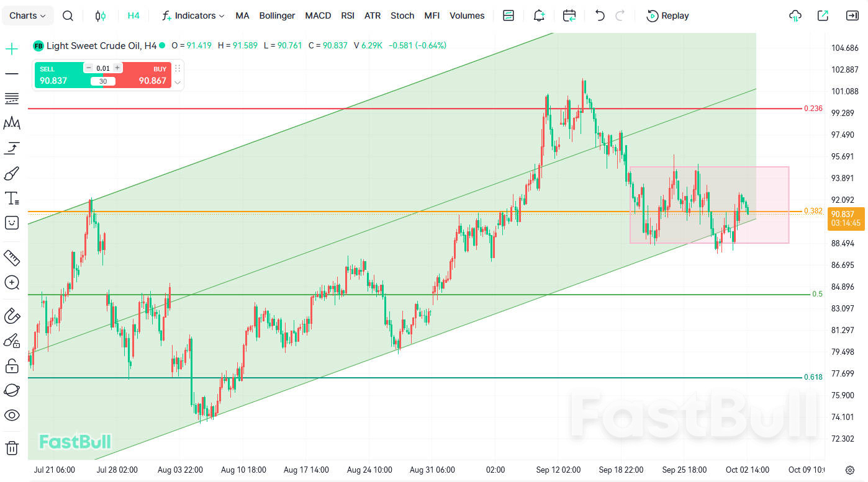Screen dimensions: 868x482
Task: Add the RSI indicator
Action: 348,16
